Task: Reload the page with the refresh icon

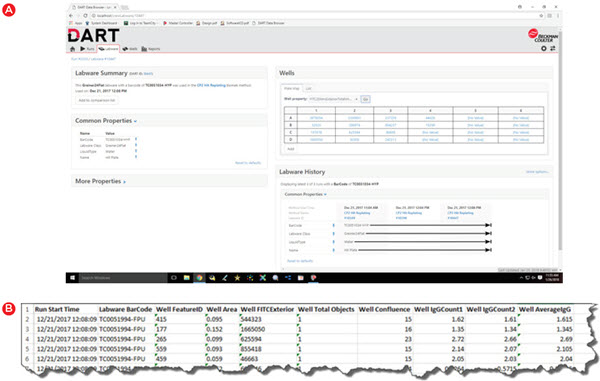Action: click(85, 16)
